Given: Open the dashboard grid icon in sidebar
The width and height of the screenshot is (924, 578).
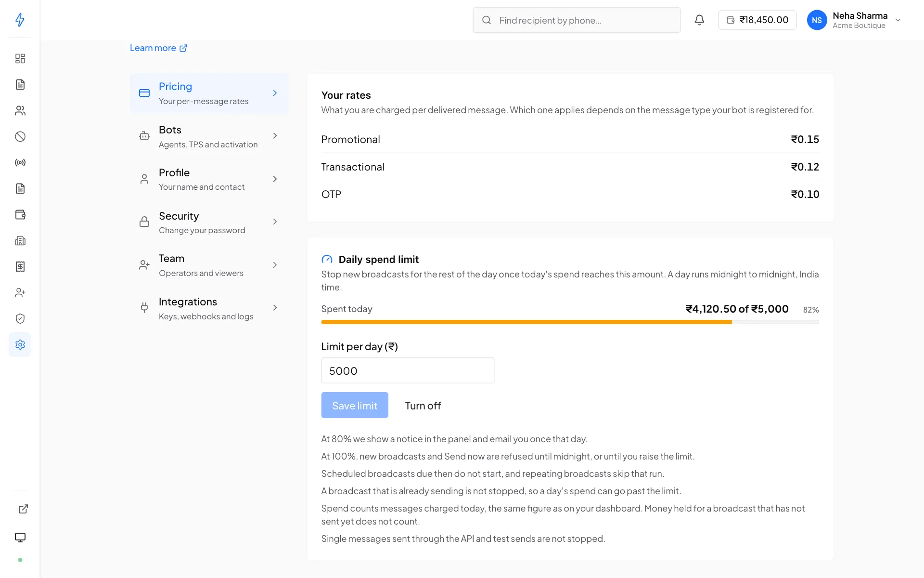Looking at the screenshot, I should tap(20, 59).
